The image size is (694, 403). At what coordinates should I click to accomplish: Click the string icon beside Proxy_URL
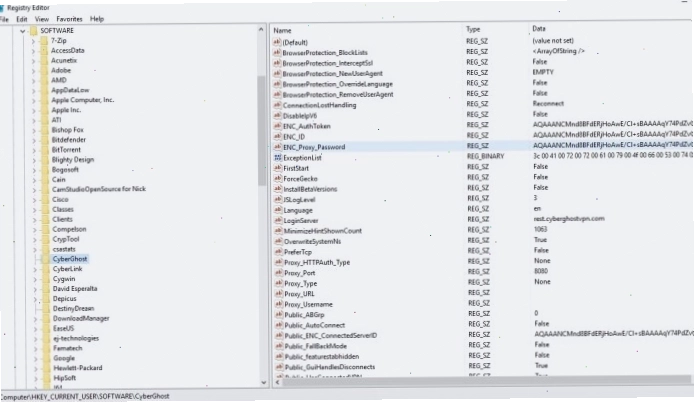278,294
